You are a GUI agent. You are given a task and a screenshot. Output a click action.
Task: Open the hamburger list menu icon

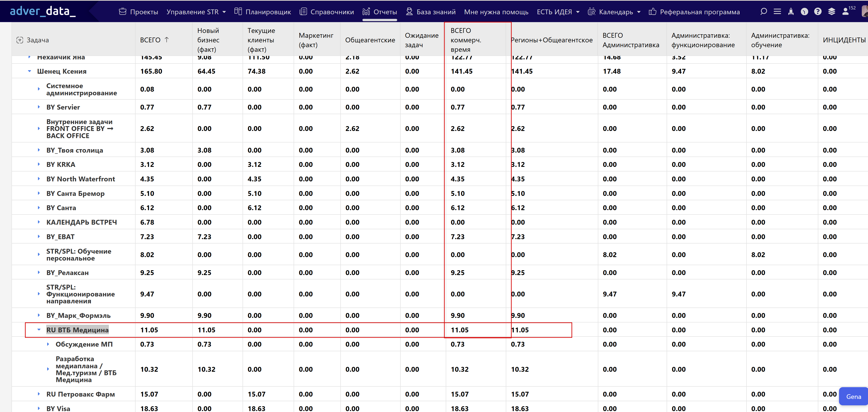tap(777, 12)
